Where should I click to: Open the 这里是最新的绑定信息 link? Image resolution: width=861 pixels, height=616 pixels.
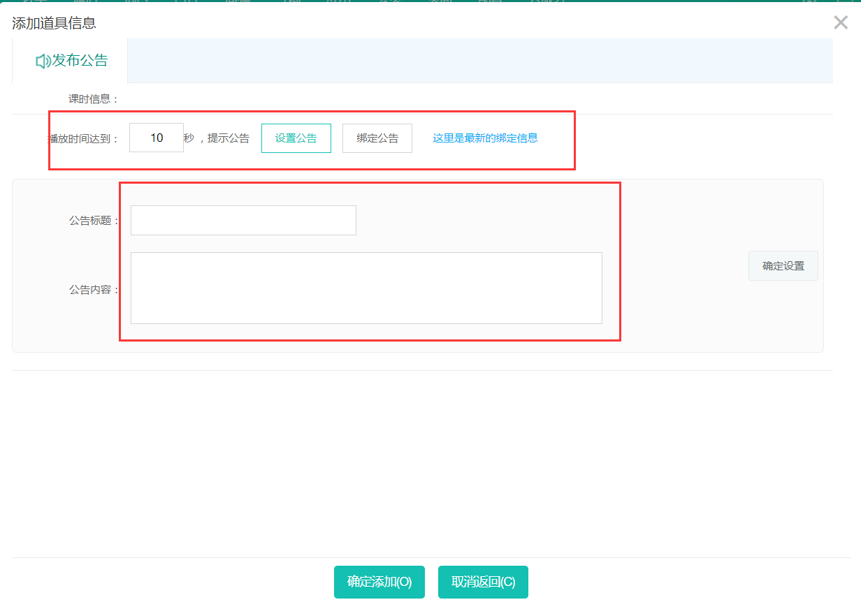tap(485, 138)
